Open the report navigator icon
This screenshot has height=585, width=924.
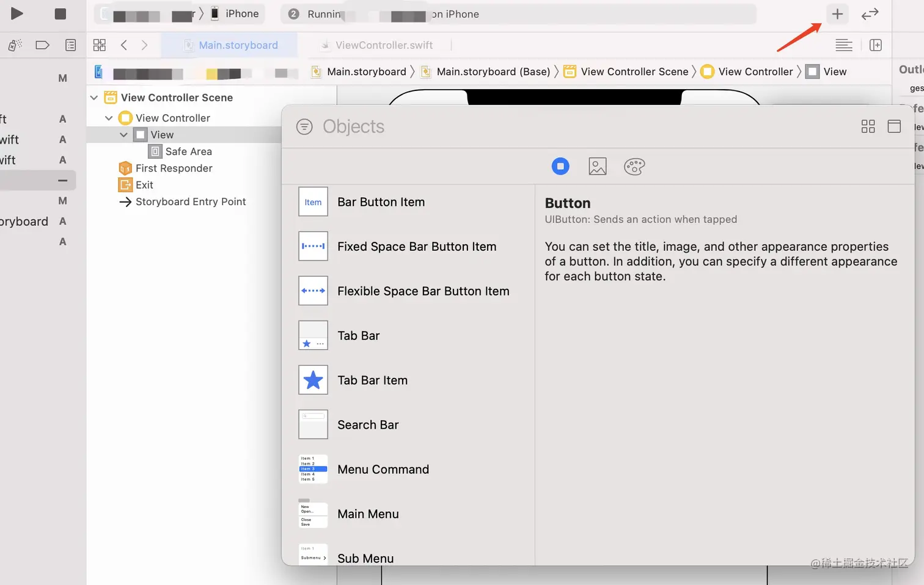coord(71,45)
